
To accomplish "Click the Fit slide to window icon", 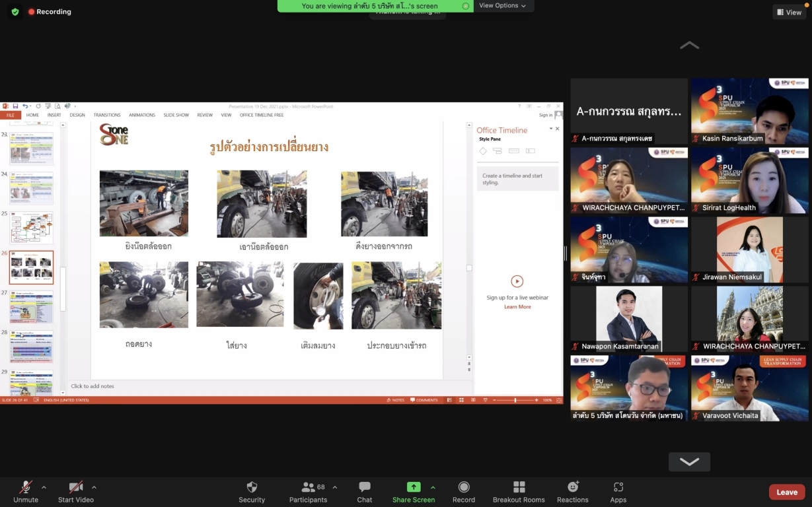I will pyautogui.click(x=558, y=400).
